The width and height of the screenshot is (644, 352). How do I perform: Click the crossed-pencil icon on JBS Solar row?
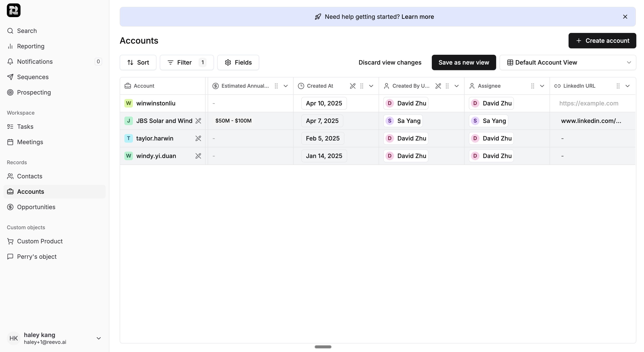click(x=198, y=121)
